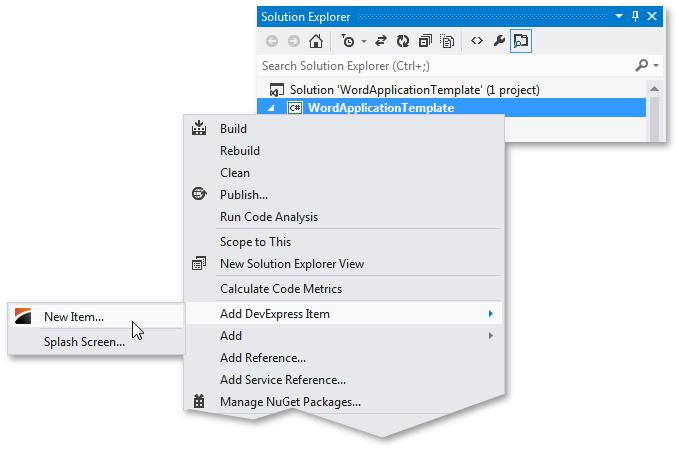
Task: Toggle Preview Selected Items button
Action: tap(521, 41)
